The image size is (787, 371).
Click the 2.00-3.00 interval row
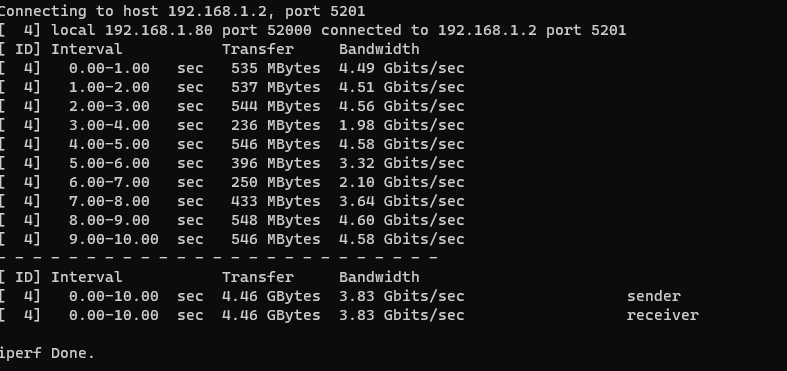(232, 106)
